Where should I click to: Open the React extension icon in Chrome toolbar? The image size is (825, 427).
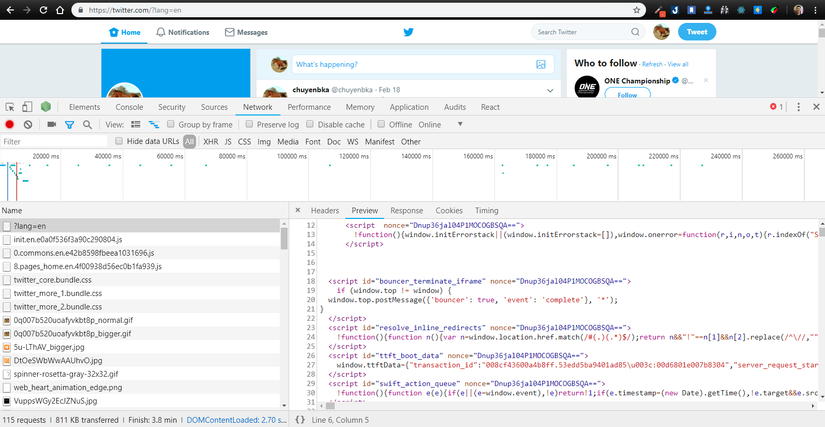[740, 10]
